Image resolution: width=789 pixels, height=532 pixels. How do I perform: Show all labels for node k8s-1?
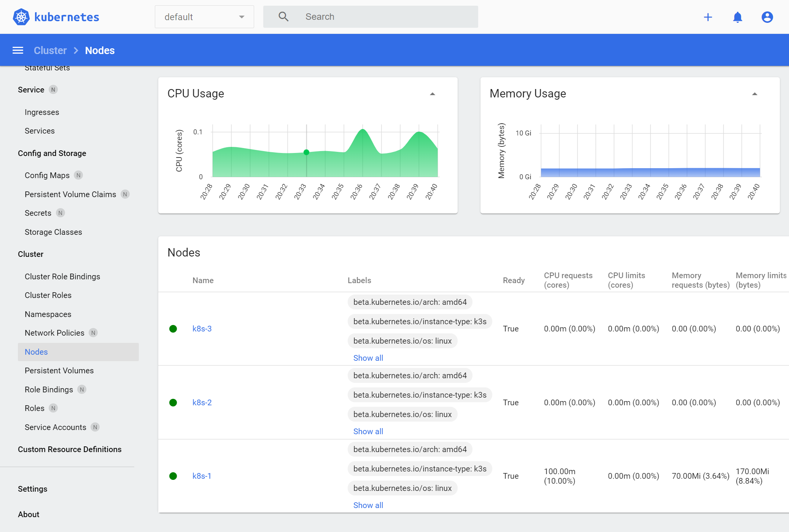[x=367, y=505]
